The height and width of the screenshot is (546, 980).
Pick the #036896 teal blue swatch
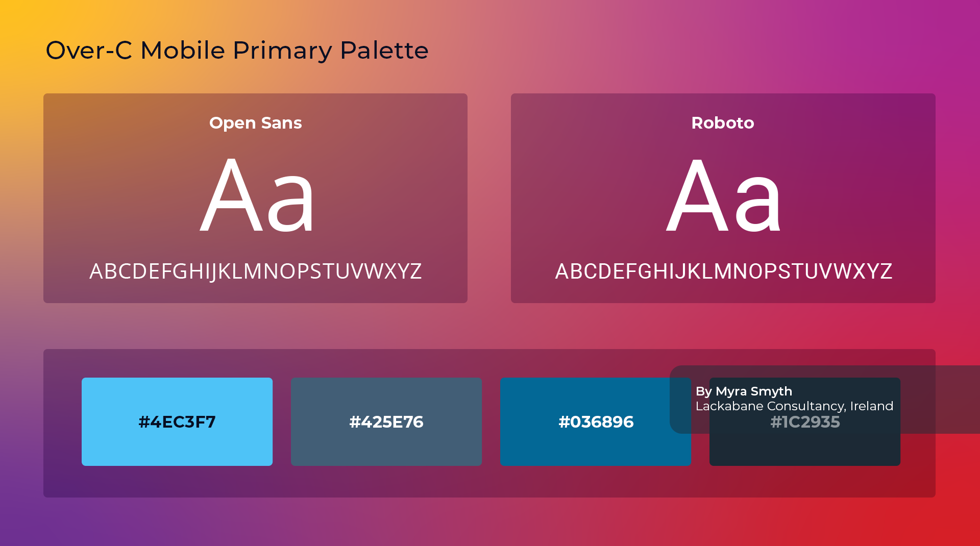596,421
